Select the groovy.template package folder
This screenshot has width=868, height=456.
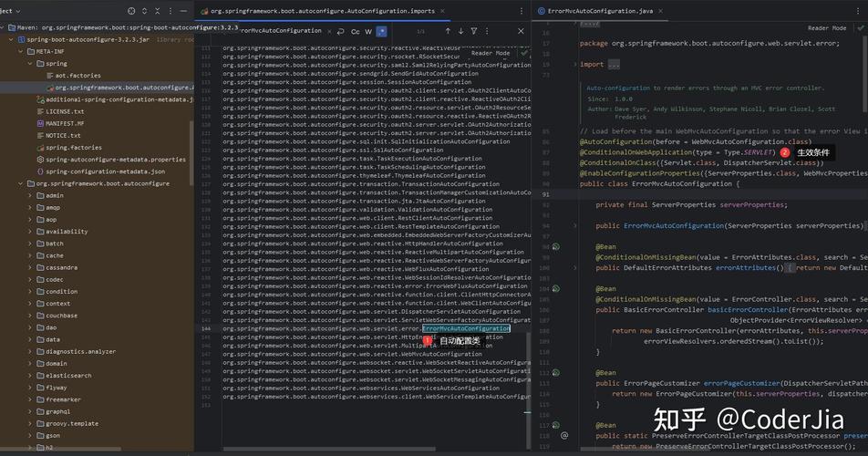(x=67, y=424)
